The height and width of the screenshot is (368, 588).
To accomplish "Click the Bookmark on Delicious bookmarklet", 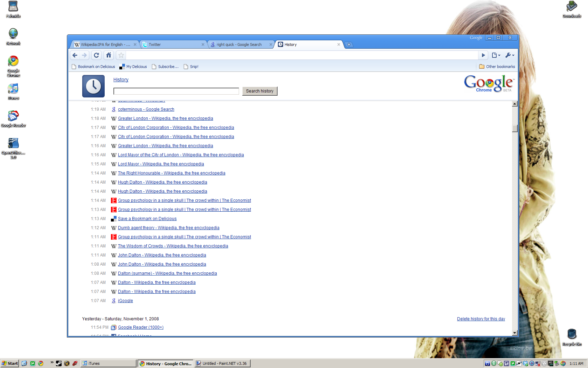I will [93, 67].
